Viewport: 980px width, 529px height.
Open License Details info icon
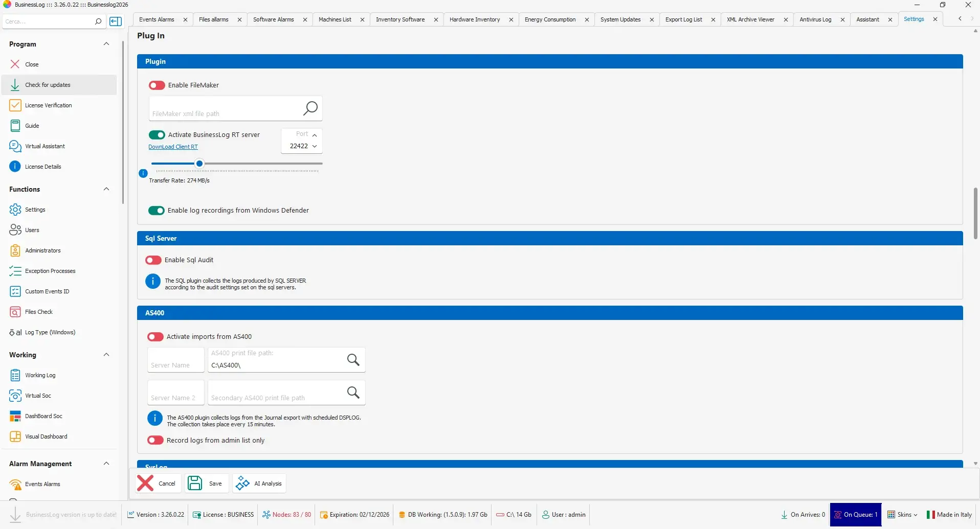pos(15,167)
